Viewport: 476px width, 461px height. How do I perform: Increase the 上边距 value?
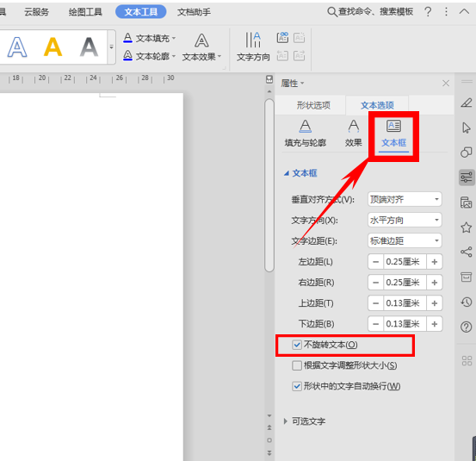[435, 303]
